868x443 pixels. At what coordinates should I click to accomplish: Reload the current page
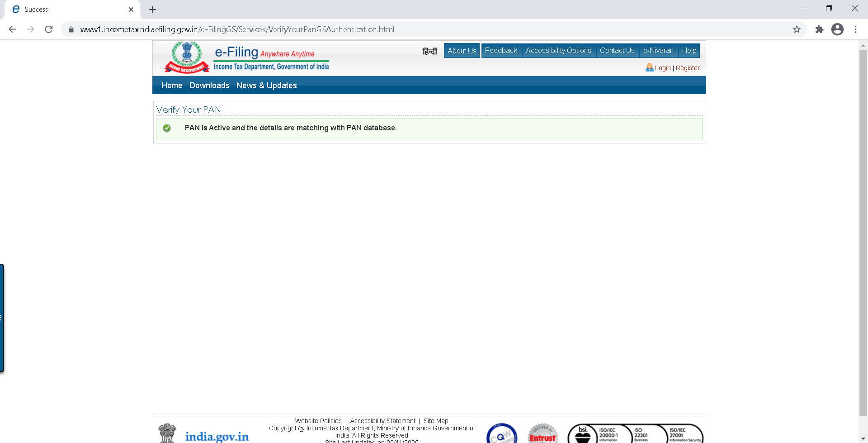(x=49, y=29)
